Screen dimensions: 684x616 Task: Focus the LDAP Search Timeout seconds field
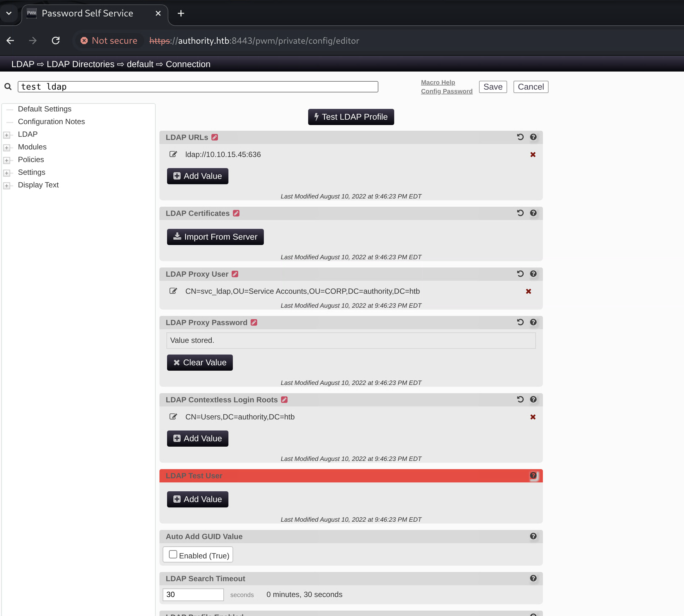click(x=193, y=595)
